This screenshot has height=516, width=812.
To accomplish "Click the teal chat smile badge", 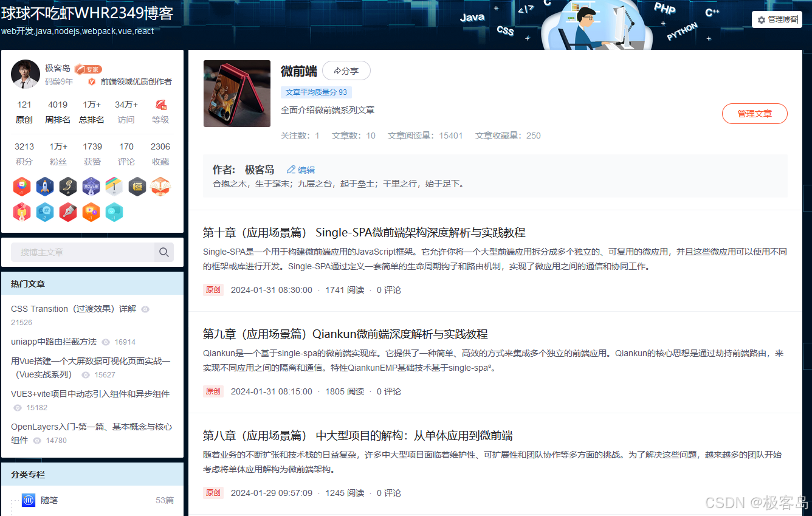I will click(x=114, y=212).
